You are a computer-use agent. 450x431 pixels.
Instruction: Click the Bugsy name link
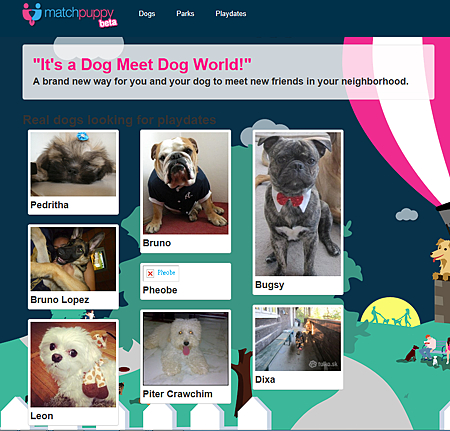click(270, 285)
